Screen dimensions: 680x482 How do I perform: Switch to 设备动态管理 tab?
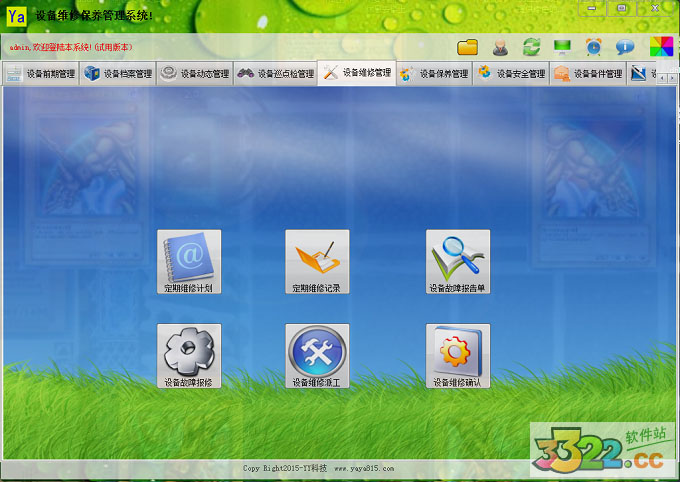195,74
